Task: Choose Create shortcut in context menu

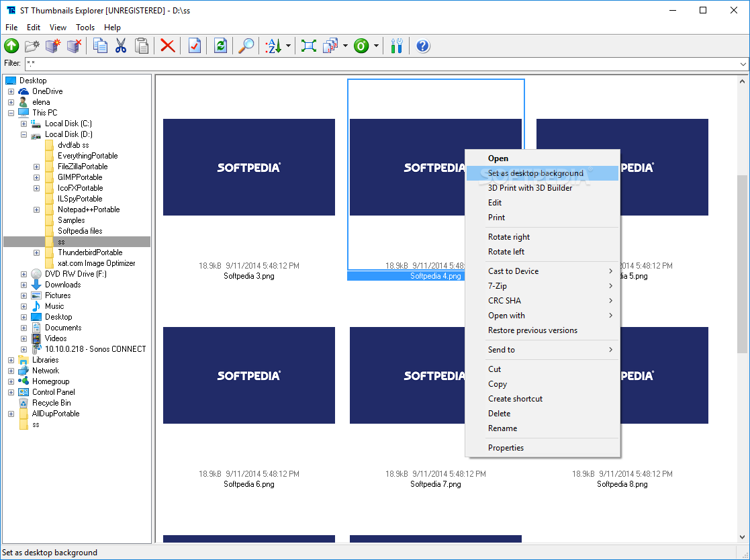Action: (543, 399)
